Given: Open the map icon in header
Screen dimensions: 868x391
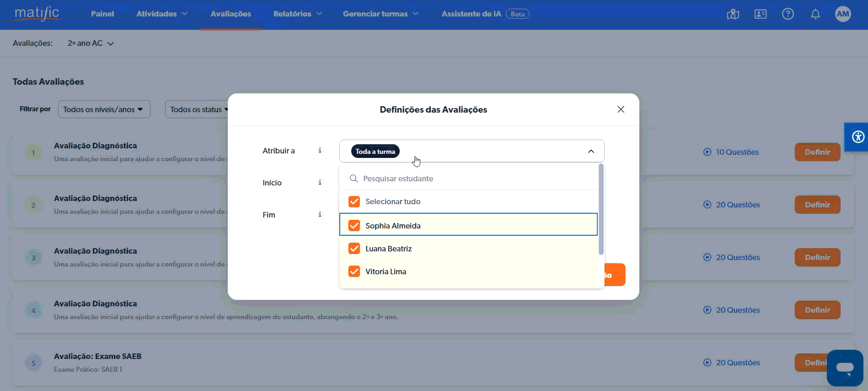Looking at the screenshot, I should tap(733, 14).
